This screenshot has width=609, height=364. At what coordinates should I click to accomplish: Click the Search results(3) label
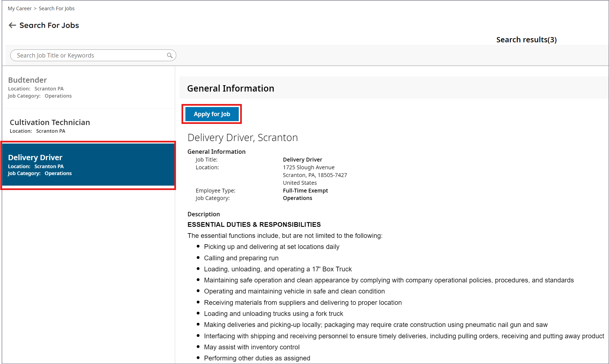pos(526,40)
